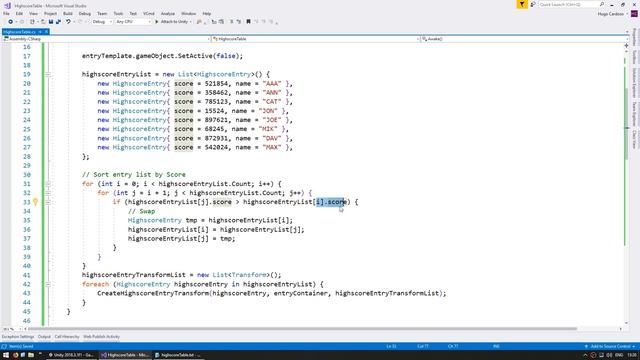Click the Windows Start button
640x360 pixels.
6,355
